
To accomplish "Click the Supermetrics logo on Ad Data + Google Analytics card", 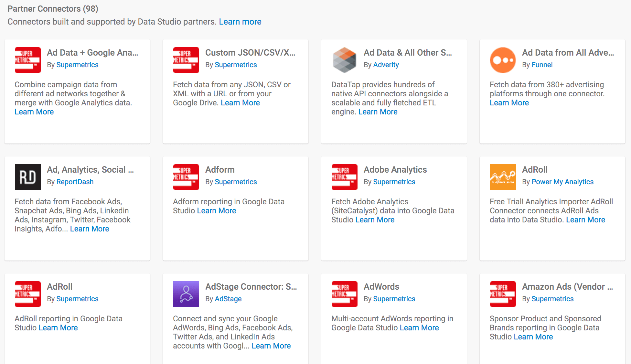I will pos(28,60).
